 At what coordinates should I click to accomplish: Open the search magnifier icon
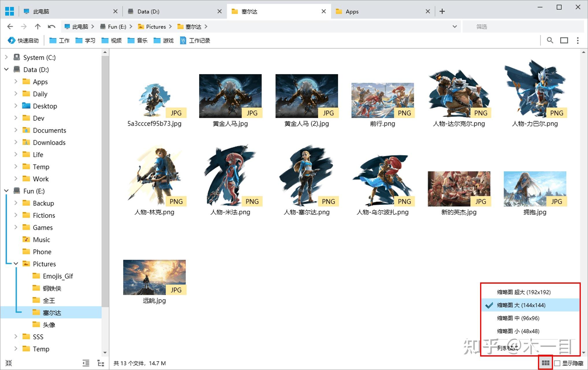tap(550, 40)
